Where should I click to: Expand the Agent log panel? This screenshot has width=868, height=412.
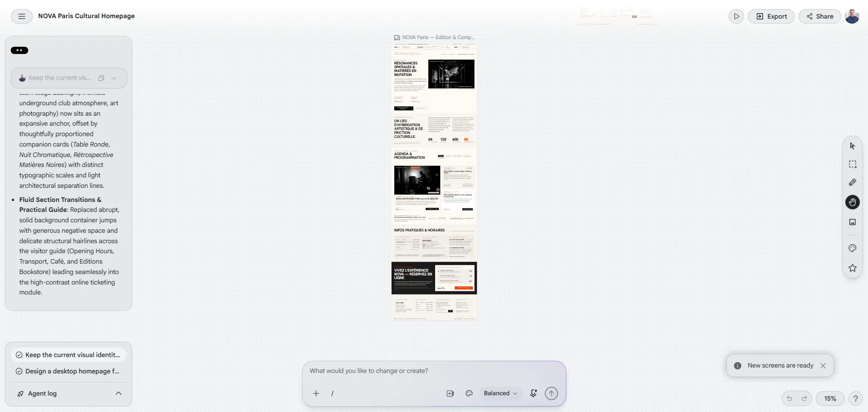[69, 393]
